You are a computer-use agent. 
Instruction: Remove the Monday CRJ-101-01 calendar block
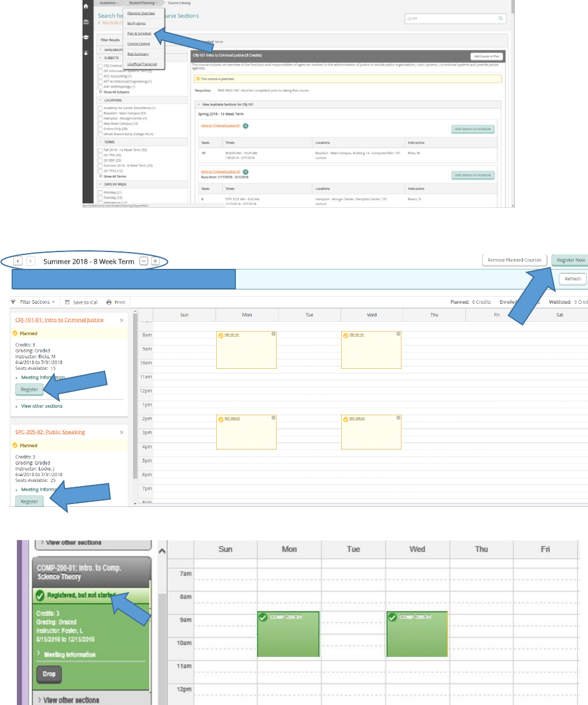click(x=274, y=334)
